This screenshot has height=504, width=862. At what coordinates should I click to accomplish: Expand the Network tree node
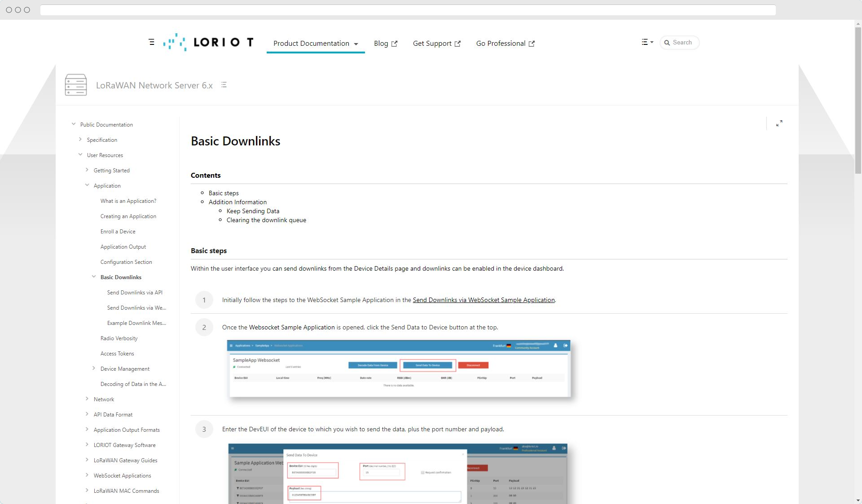click(87, 399)
